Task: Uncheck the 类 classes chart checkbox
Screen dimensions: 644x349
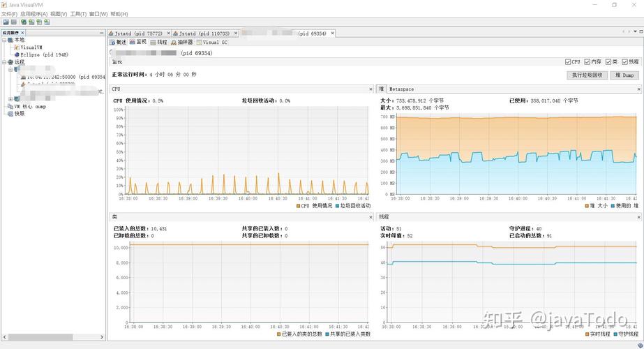Action: coord(608,61)
